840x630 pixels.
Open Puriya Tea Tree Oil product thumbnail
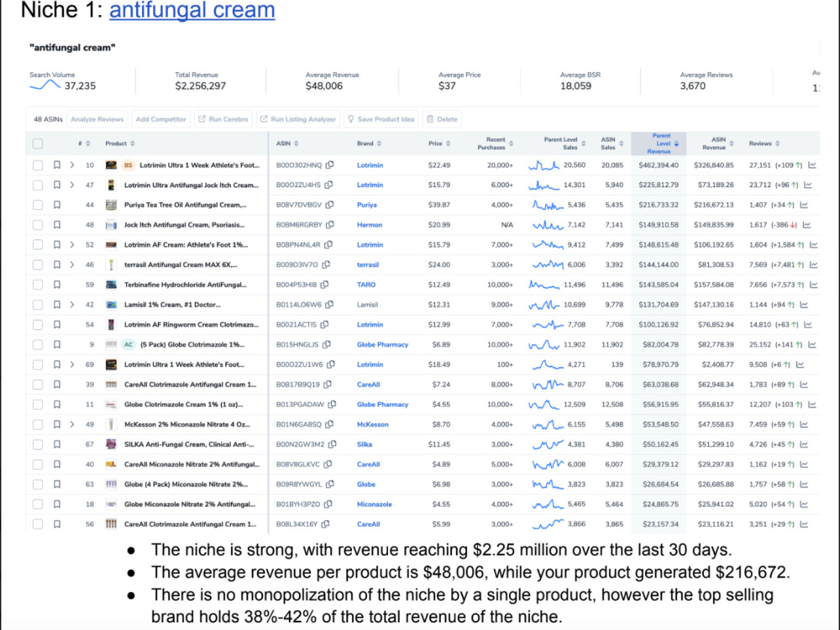111,205
